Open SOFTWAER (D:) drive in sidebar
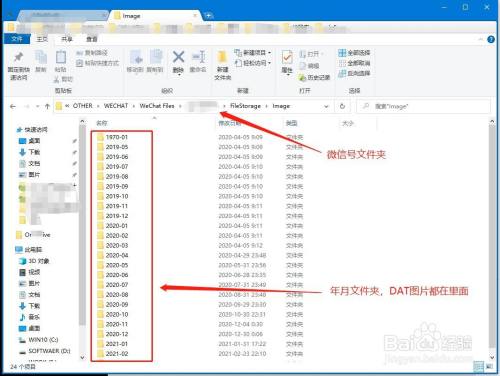This screenshot has height=376, width=500. point(45,351)
